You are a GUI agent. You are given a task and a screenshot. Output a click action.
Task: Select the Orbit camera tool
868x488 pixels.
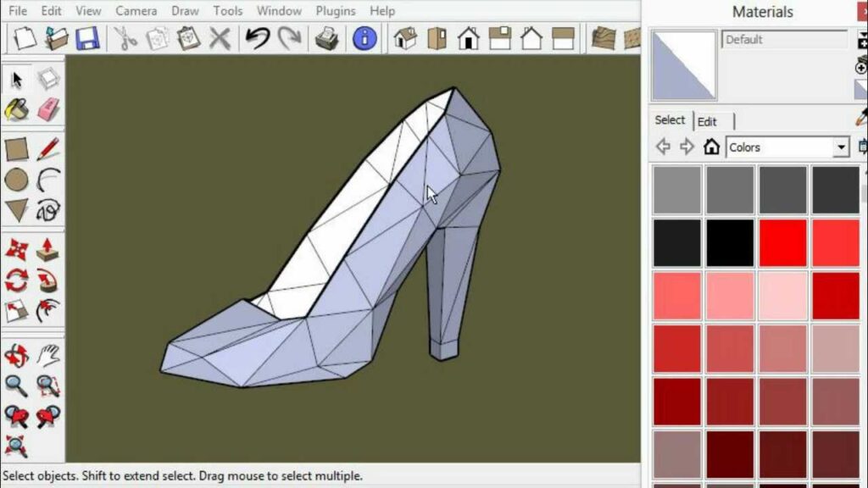pos(16,355)
